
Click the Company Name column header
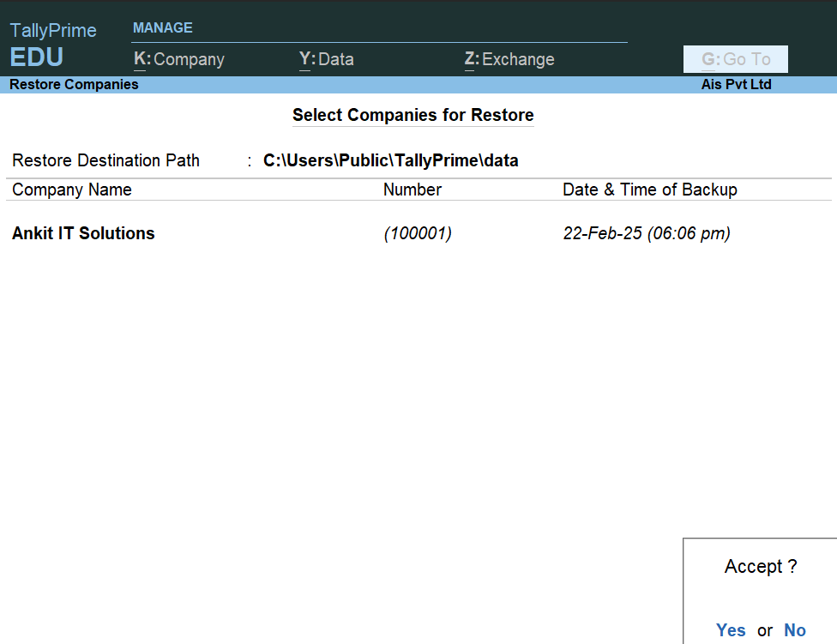click(x=72, y=190)
